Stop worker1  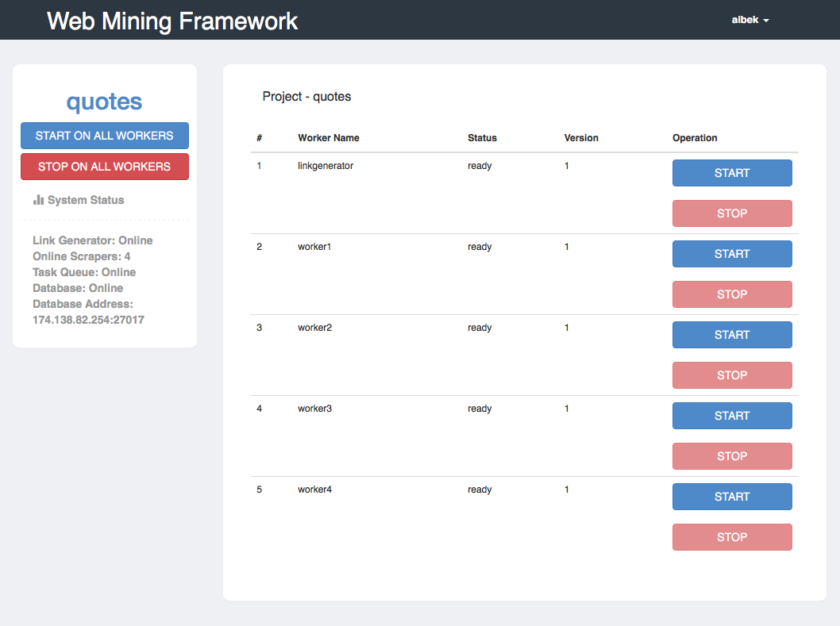pos(732,294)
